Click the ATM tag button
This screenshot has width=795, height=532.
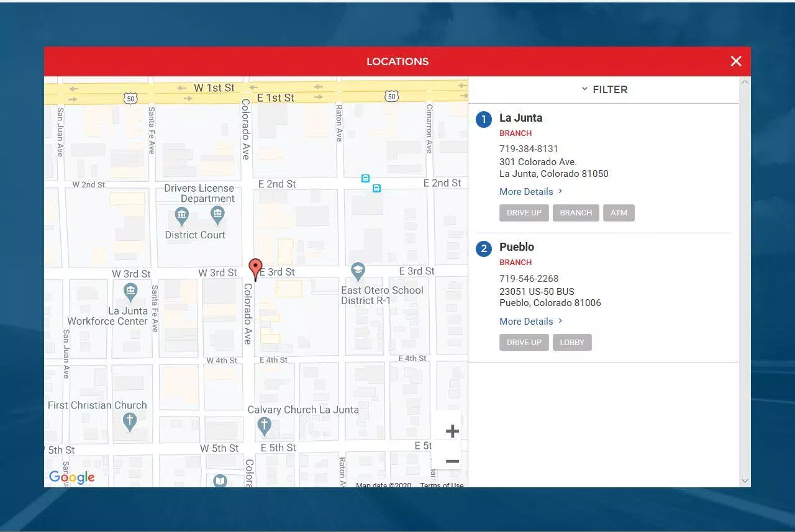(x=619, y=213)
